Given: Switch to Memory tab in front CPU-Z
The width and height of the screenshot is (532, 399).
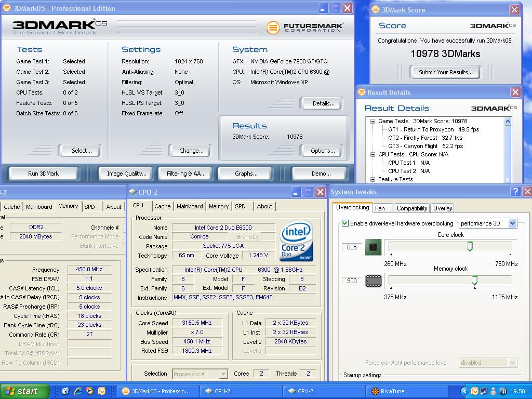Looking at the screenshot, I should click(219, 206).
